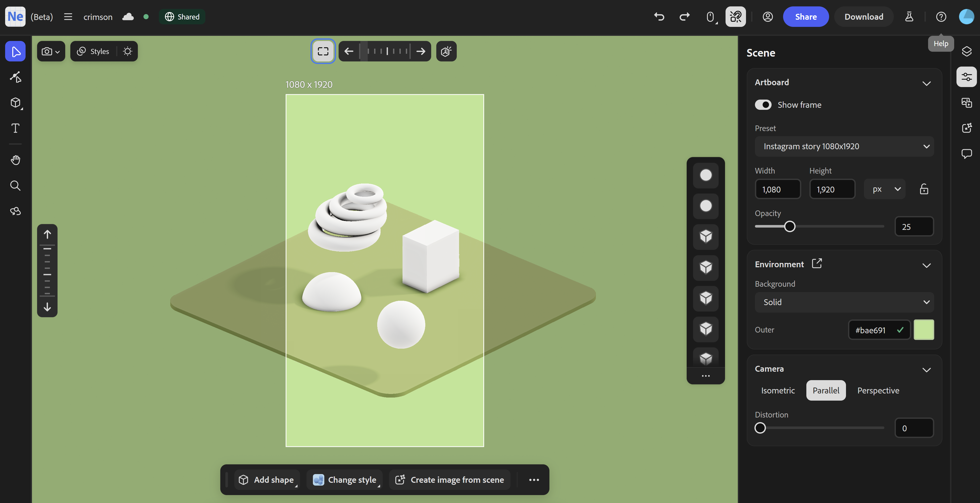Screen dimensions: 980x503
Task: Open the media library panel icon
Action: pos(966,103)
